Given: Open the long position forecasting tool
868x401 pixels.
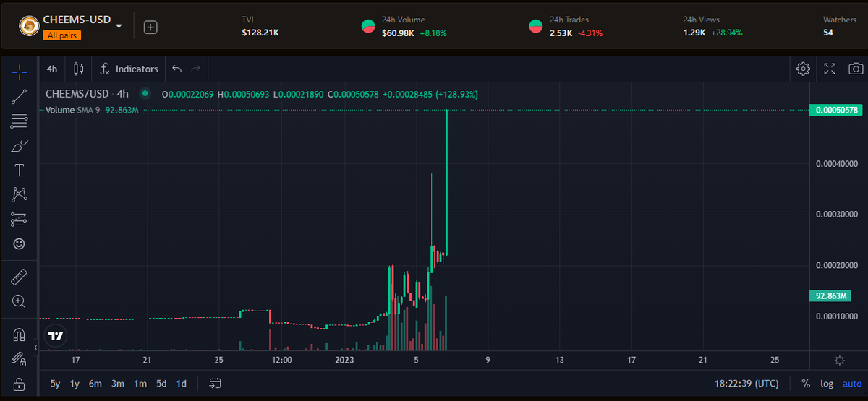Looking at the screenshot, I should 20,220.
